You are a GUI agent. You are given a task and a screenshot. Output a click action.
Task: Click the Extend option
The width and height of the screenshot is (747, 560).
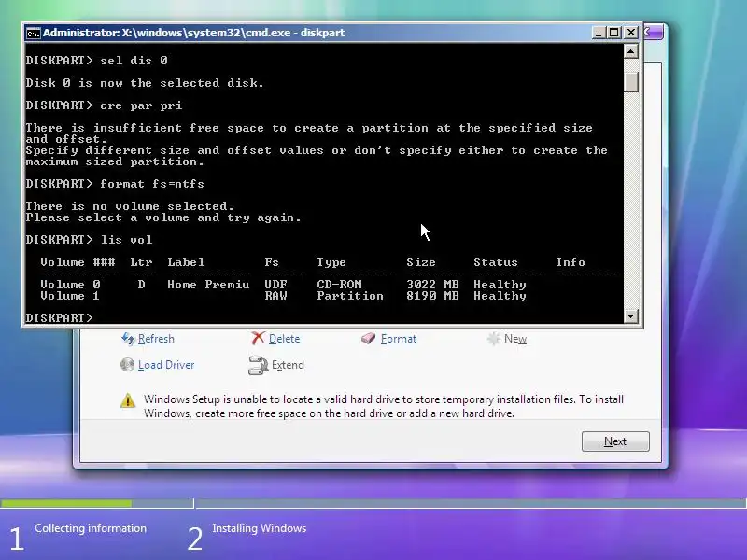pyautogui.click(x=288, y=365)
